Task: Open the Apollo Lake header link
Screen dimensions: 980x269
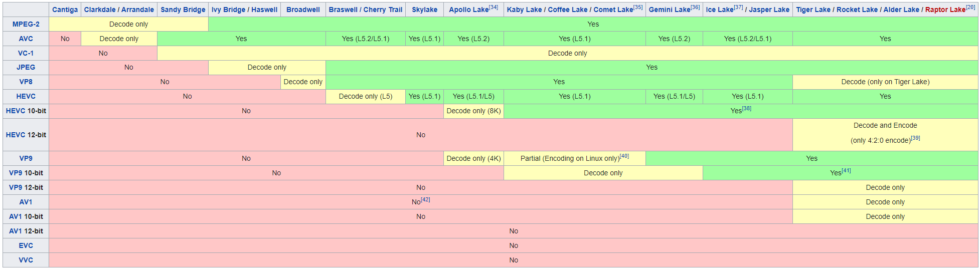Action: coord(468,10)
